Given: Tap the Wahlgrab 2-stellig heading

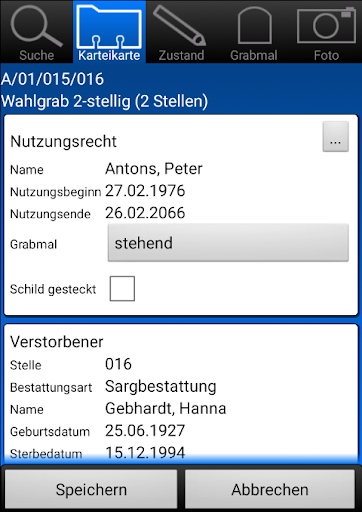Looking at the screenshot, I should (x=104, y=101).
